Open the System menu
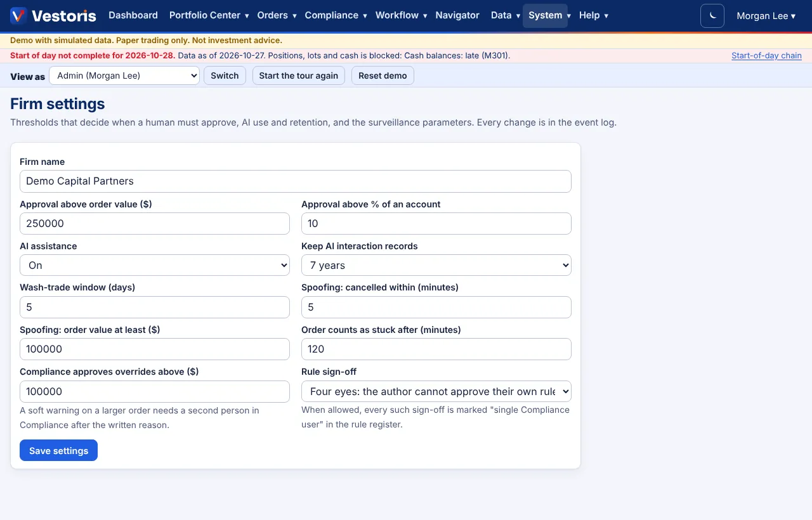The height and width of the screenshot is (520, 812). (x=545, y=15)
